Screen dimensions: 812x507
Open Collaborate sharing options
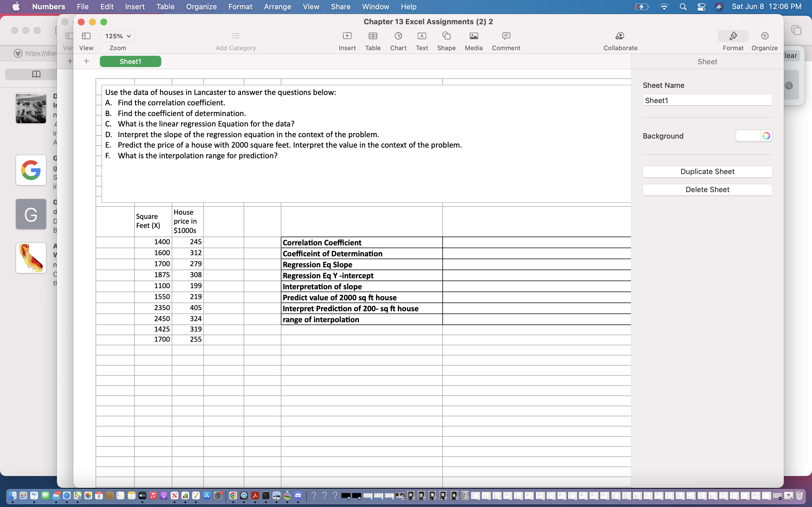coord(620,40)
